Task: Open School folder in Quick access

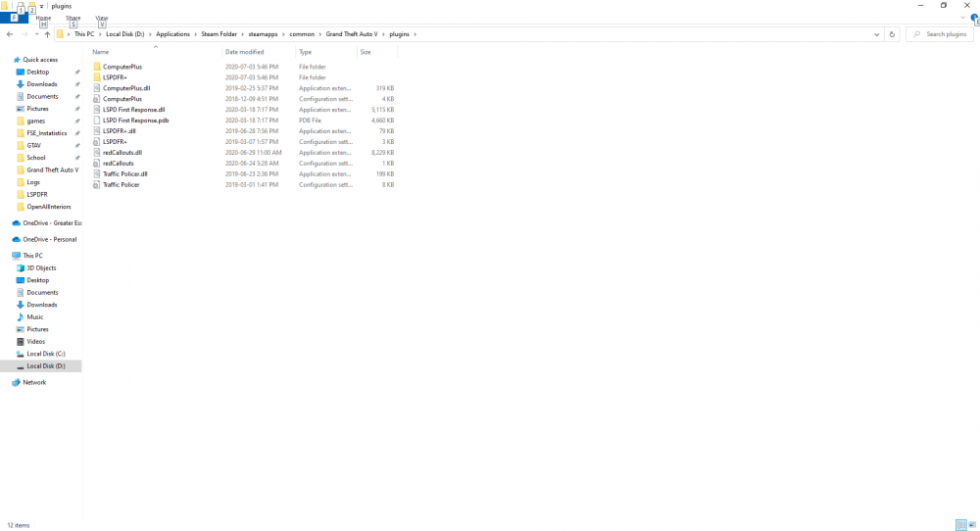Action: click(35, 158)
